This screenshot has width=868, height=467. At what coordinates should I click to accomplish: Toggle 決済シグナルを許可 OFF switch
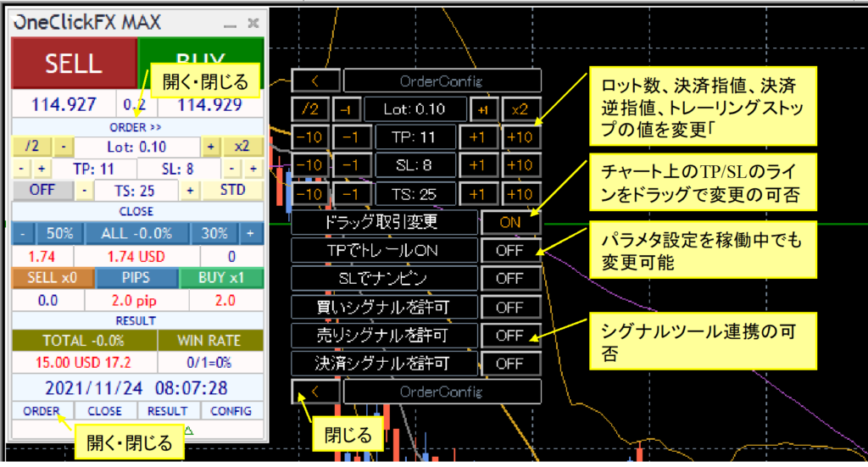(510, 364)
